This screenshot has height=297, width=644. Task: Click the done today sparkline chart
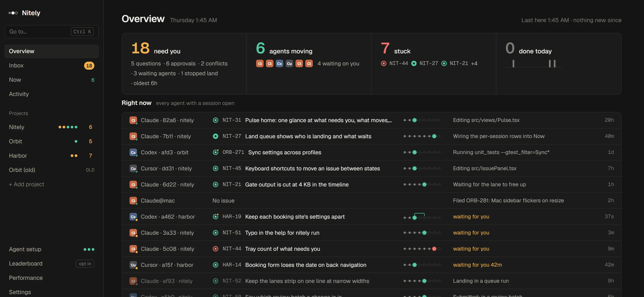coord(534,64)
